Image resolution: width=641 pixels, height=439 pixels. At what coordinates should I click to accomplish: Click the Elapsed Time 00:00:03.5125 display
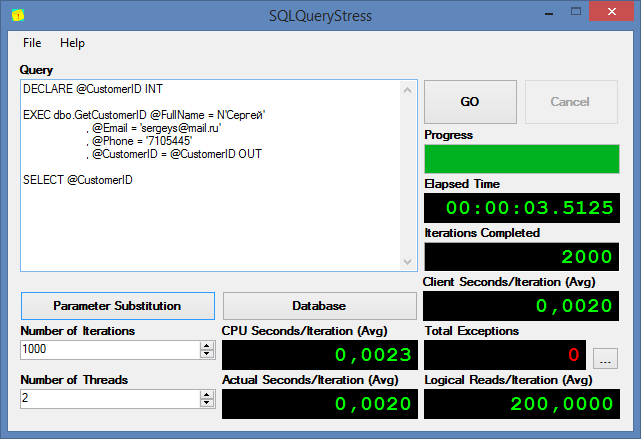522,208
